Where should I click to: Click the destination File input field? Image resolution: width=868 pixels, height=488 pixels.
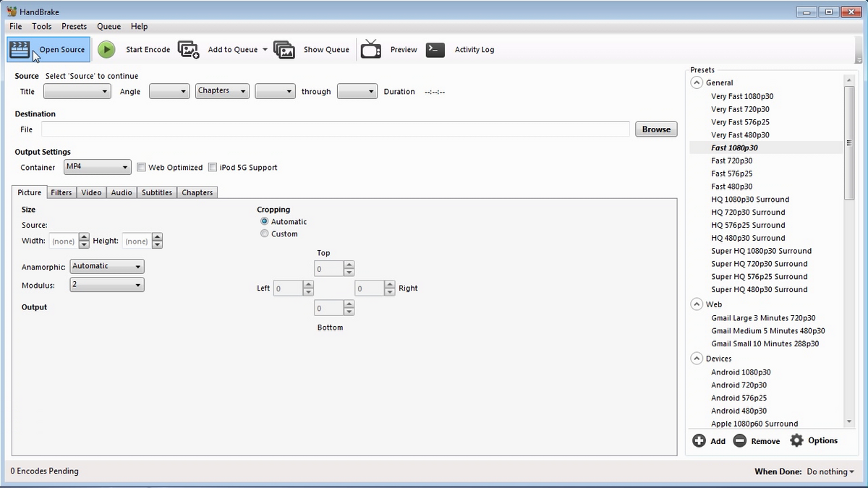point(336,129)
